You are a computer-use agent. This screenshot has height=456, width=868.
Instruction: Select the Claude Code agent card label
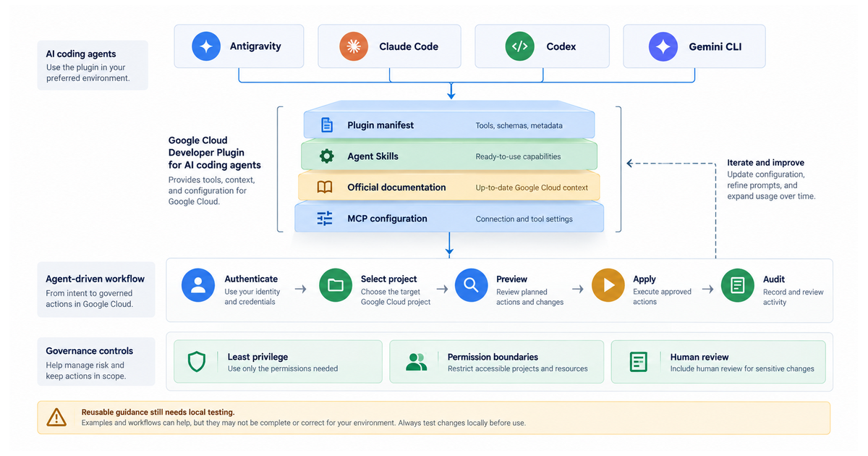[x=409, y=46]
